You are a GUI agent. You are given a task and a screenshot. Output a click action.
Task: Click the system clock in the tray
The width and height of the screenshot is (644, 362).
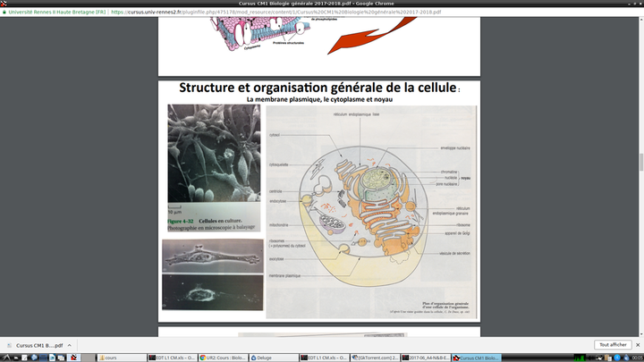coord(638,358)
